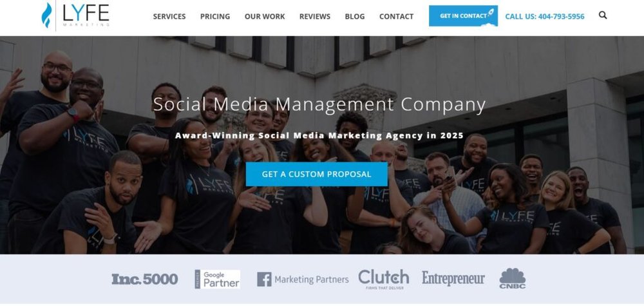Open the Our Work menu item
This screenshot has height=306, width=644.
tap(265, 17)
